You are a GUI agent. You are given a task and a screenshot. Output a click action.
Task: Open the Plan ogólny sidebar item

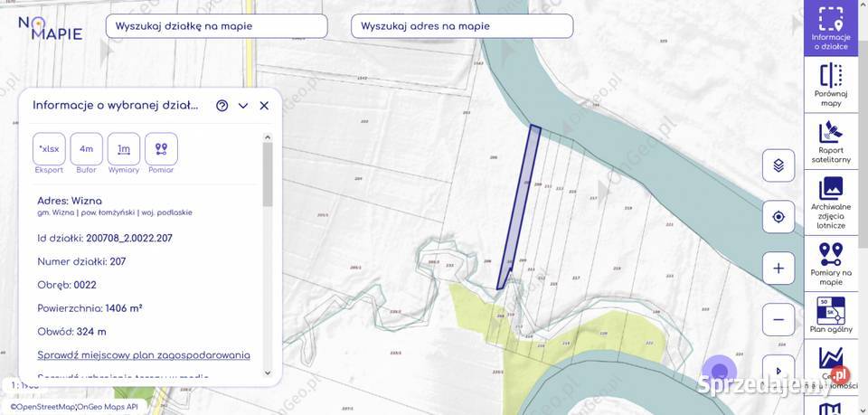click(830, 316)
